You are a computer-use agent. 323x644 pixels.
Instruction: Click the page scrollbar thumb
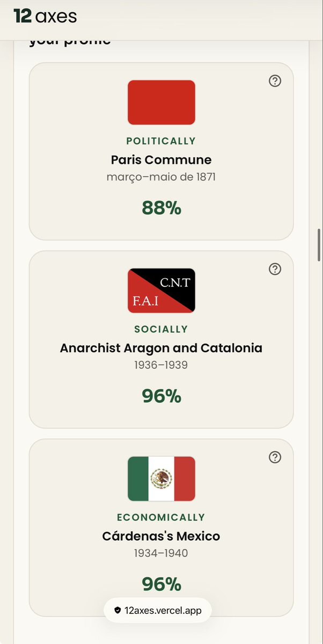pyautogui.click(x=319, y=245)
